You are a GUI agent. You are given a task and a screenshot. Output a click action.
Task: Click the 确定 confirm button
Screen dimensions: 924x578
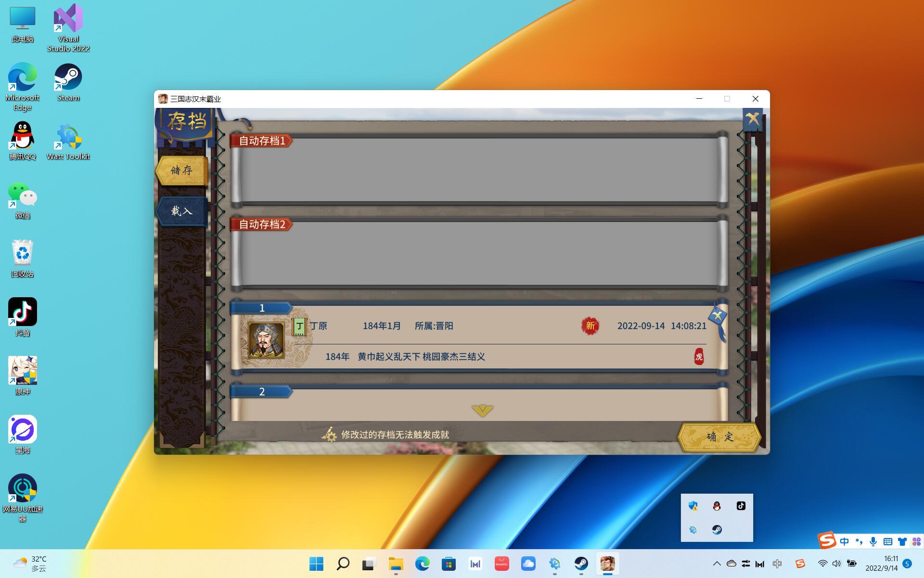click(x=719, y=437)
